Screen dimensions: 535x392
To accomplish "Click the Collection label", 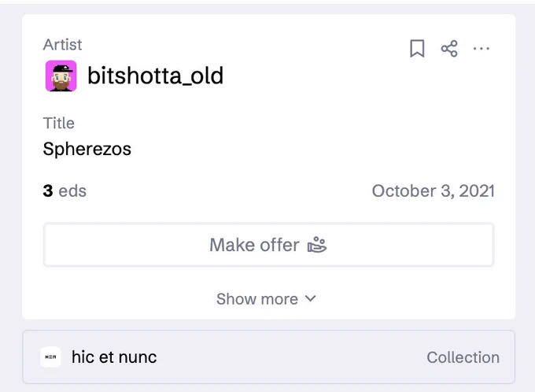I will (x=463, y=357).
